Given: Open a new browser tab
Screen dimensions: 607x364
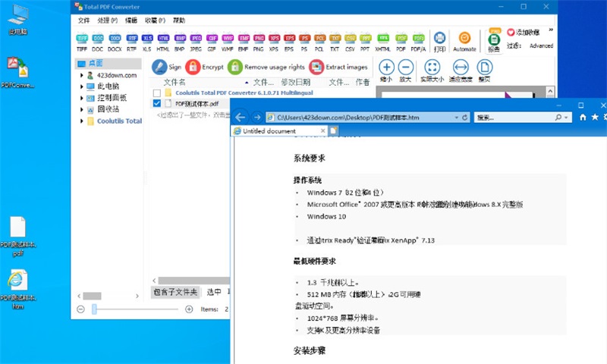Looking at the screenshot, I should 333,131.
